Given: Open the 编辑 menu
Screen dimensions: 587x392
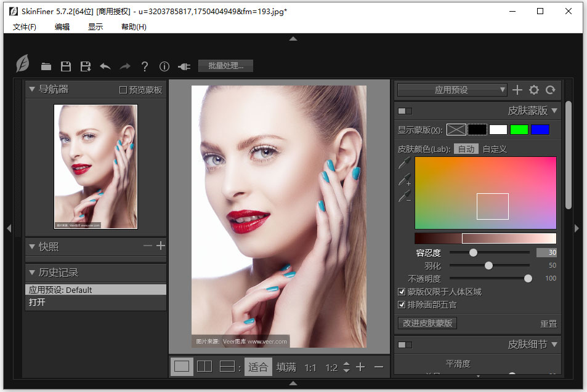Looking at the screenshot, I should 62,27.
